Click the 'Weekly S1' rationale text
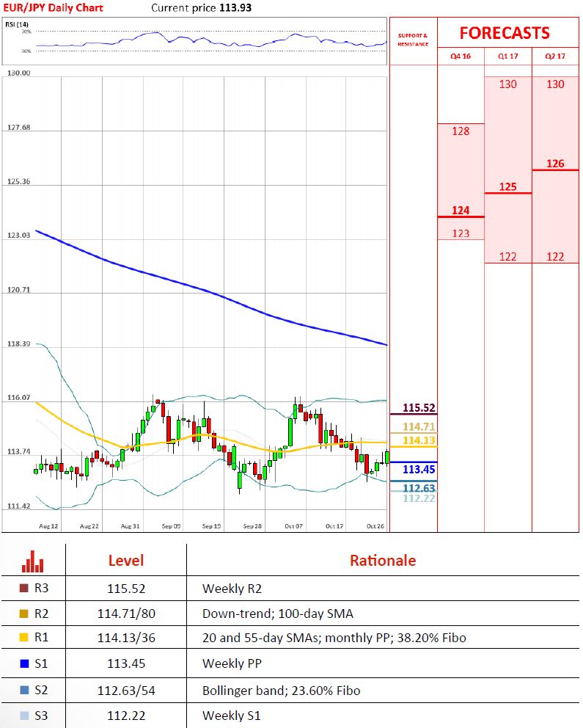 click(x=232, y=716)
